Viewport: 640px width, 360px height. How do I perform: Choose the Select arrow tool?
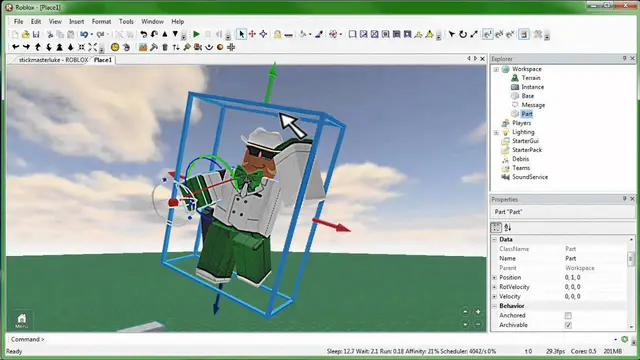(241, 34)
